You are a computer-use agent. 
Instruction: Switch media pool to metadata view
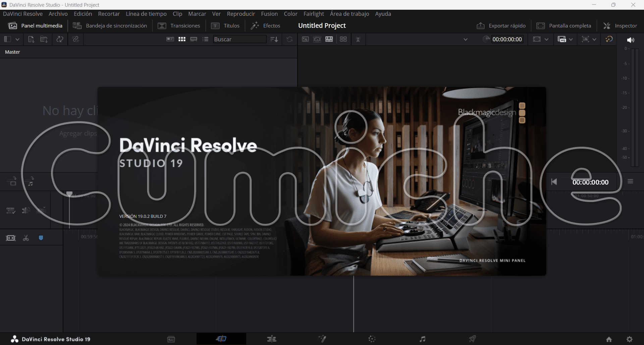(170, 39)
